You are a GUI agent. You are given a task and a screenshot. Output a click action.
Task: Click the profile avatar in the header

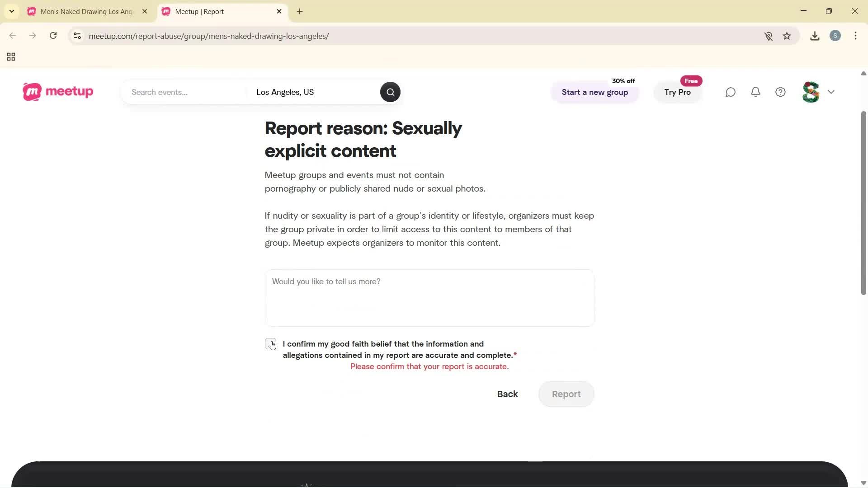click(810, 92)
